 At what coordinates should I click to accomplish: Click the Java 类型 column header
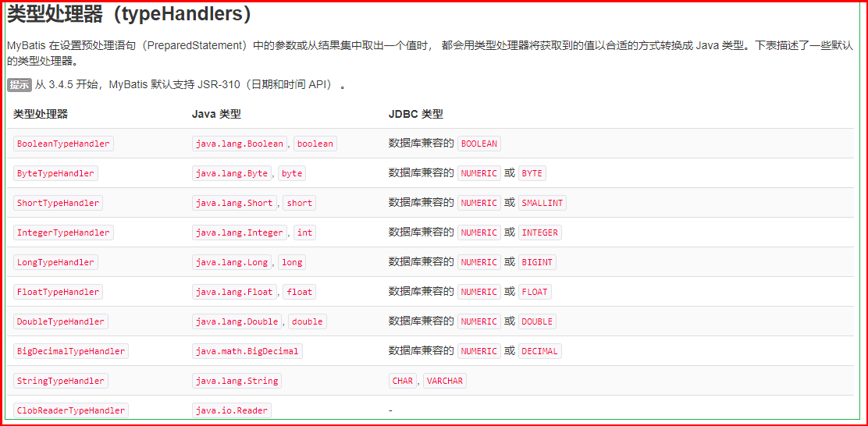[x=216, y=114]
